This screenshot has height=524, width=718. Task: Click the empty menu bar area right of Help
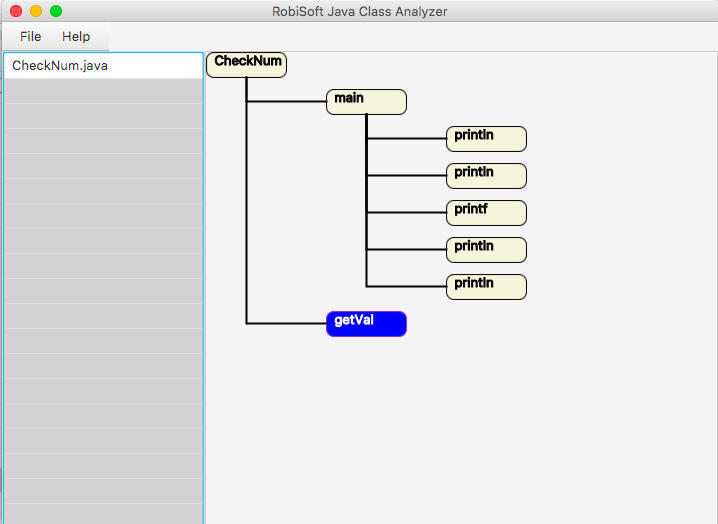[x=400, y=36]
